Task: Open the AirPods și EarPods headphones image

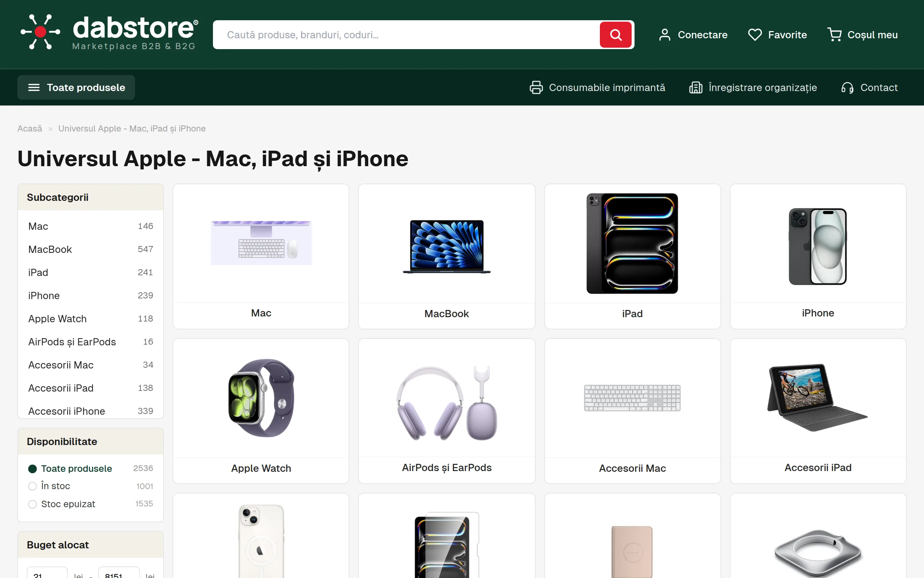Action: click(x=447, y=402)
